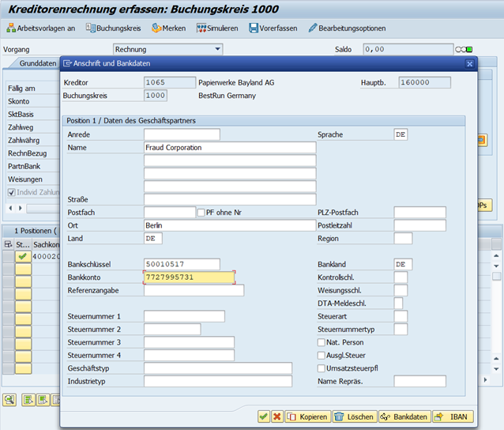
Task: Open Arbeitsvorlagen an from toolbar
Action: tap(40, 28)
